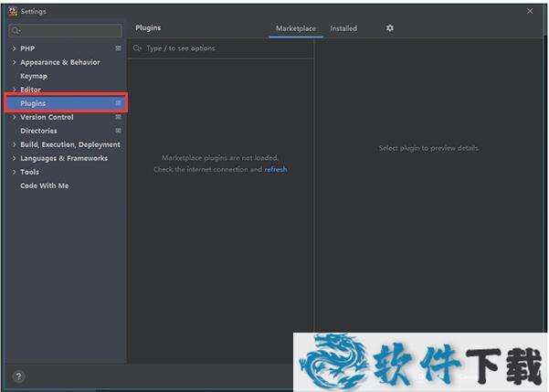The image size is (549, 392).
Task: Click the refresh link
Action: click(x=275, y=169)
